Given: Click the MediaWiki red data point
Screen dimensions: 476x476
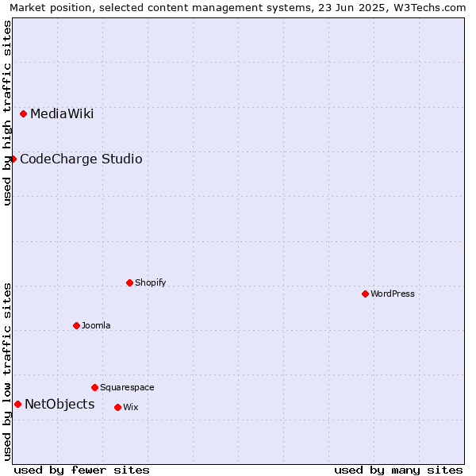Looking at the screenshot, I should point(23,114).
